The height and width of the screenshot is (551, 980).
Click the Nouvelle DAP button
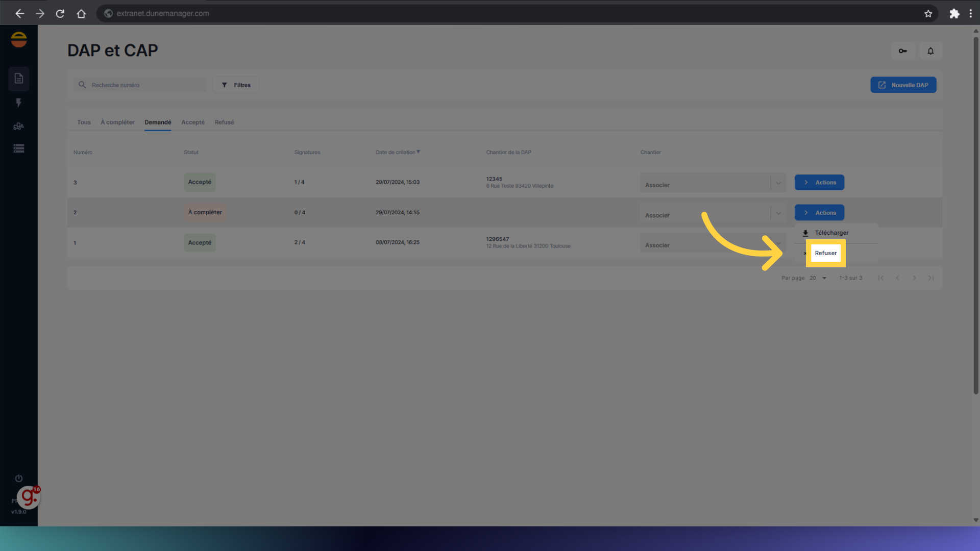(x=903, y=85)
